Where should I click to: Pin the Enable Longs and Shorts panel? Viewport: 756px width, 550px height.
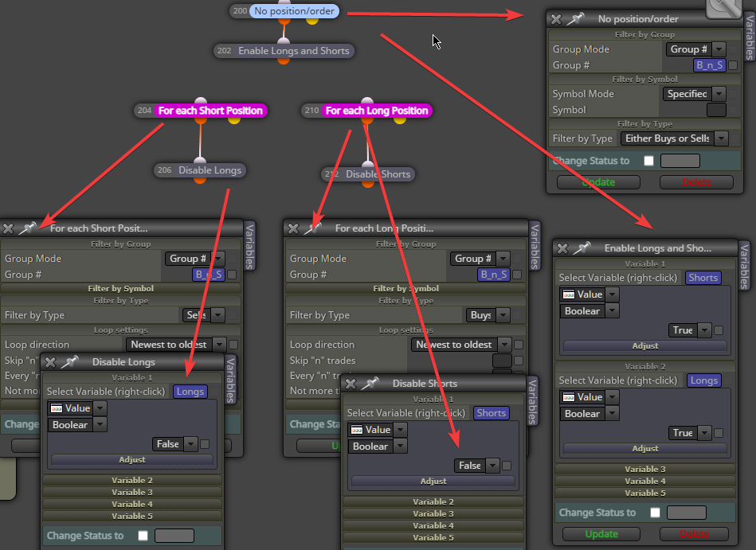582,248
